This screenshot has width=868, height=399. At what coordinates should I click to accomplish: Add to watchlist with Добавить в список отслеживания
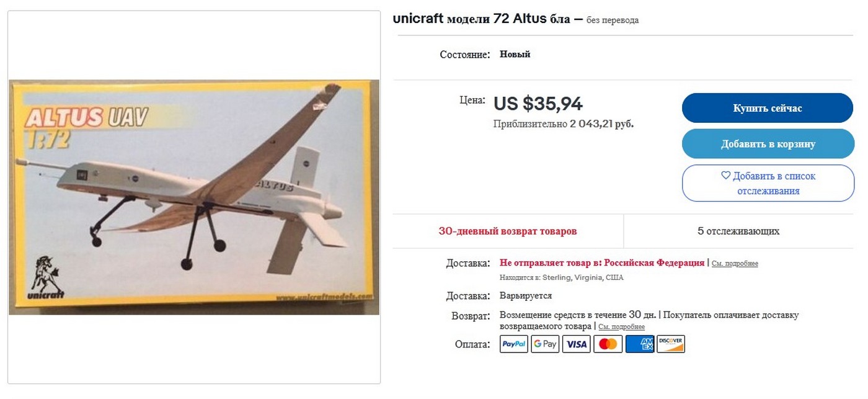point(768,183)
